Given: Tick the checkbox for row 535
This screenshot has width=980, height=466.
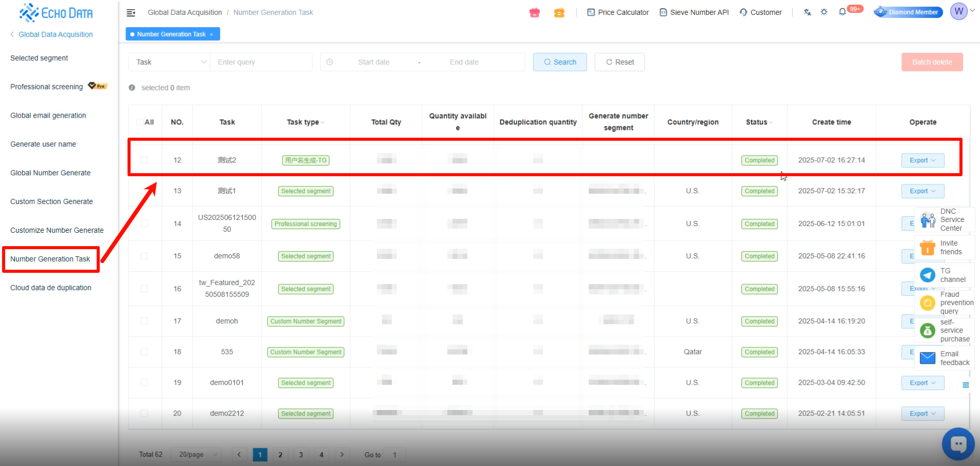Looking at the screenshot, I should (x=144, y=352).
